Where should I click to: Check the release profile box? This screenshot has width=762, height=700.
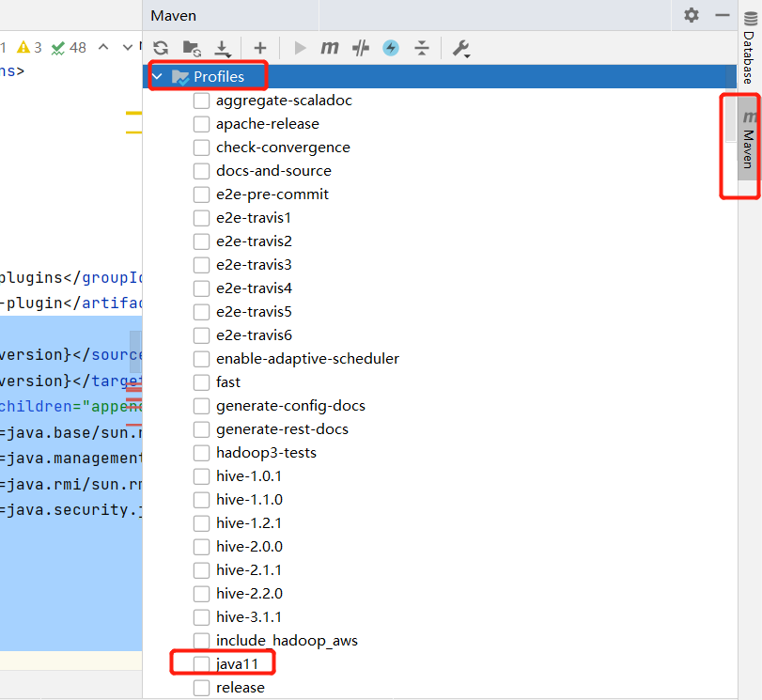point(201,688)
